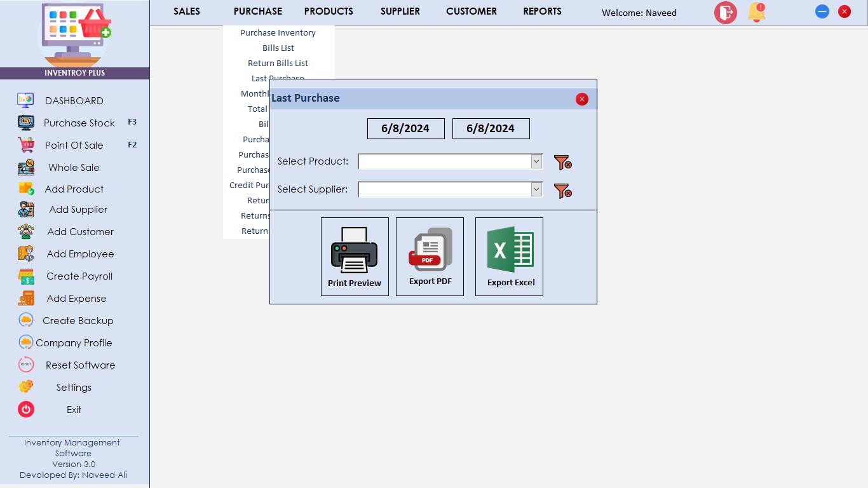Open the notification bell alerts

(756, 12)
